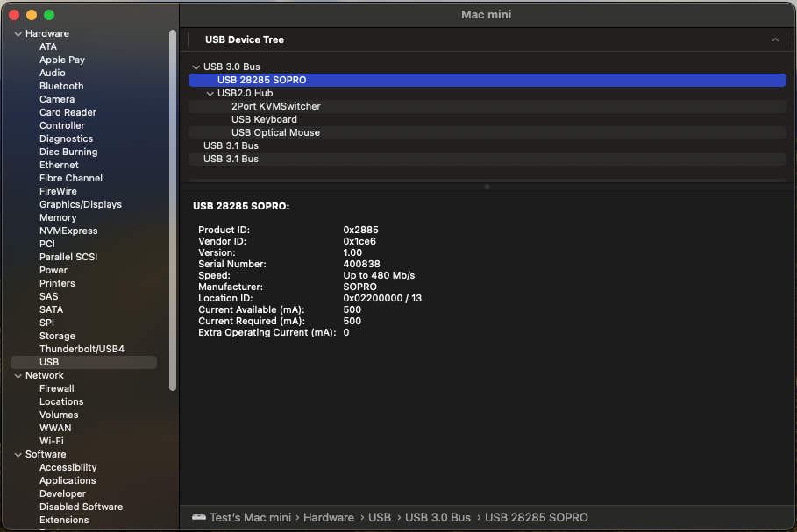Viewport: 797px width, 532px height.
Task: Click Hardware in the bottom path bar
Action: [x=328, y=518]
